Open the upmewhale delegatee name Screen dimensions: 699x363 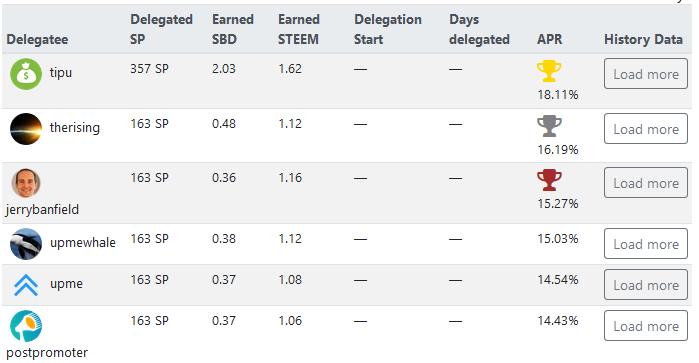[83, 243]
